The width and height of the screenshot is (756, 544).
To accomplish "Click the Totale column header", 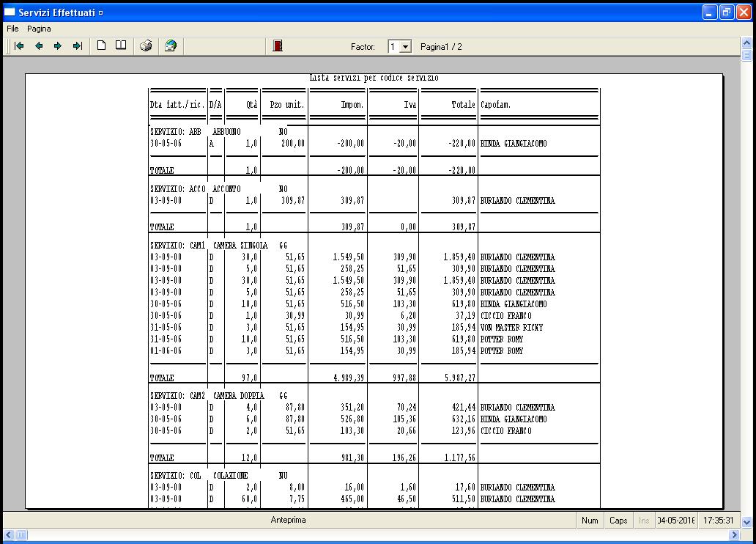I will point(463,104).
